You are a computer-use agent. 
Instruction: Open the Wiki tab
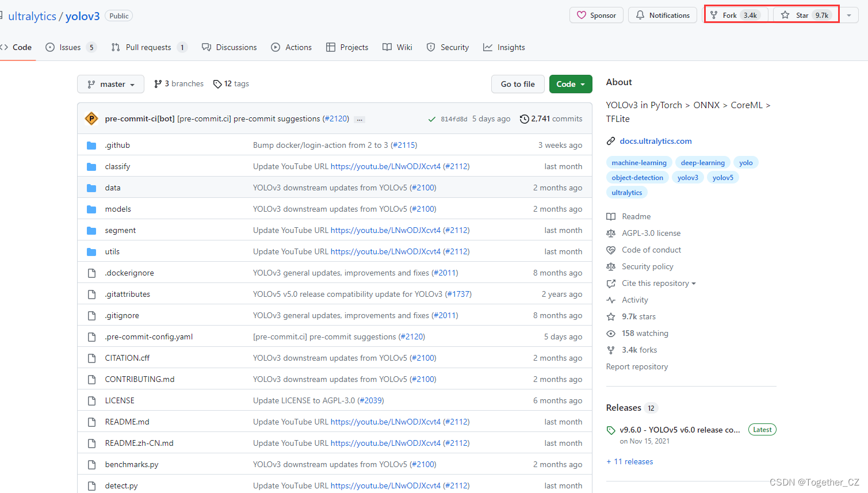(x=397, y=47)
